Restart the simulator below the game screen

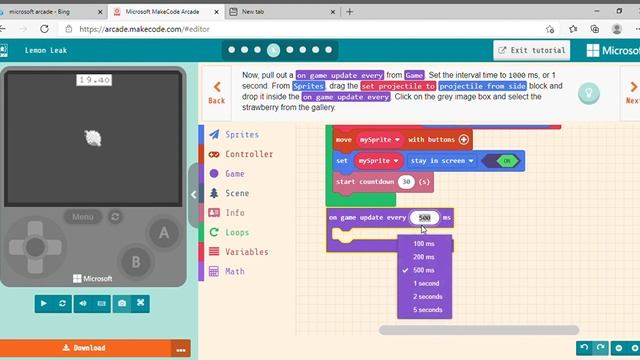coord(62,304)
